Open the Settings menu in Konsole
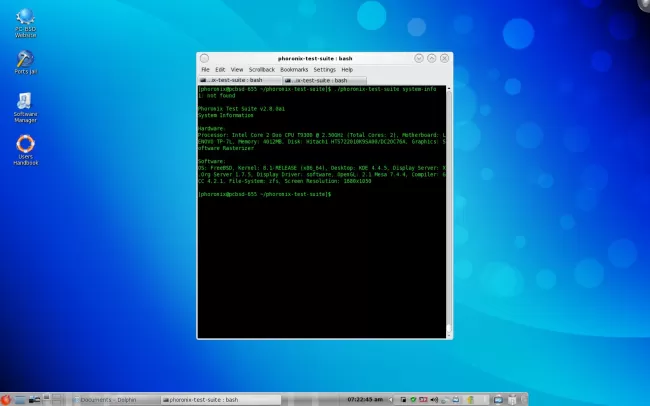 coord(324,70)
